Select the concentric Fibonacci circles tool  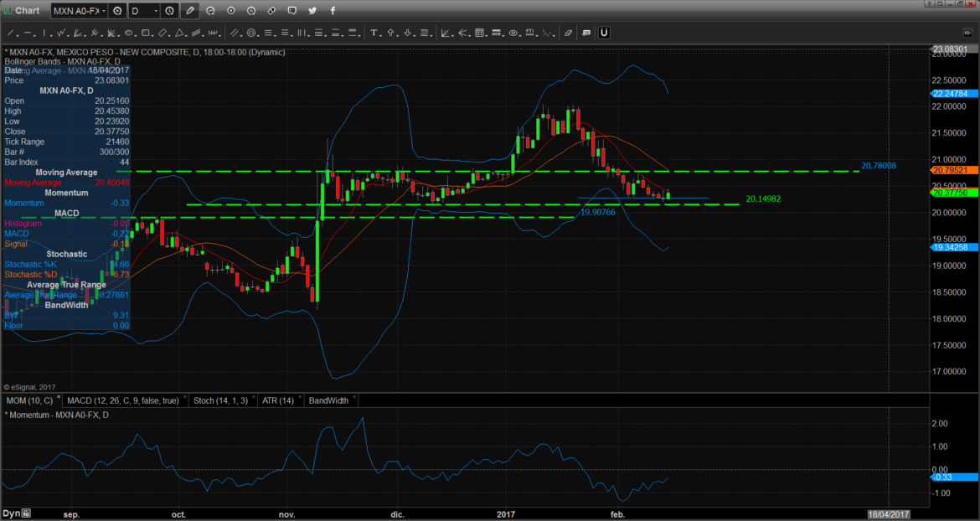coord(251,33)
